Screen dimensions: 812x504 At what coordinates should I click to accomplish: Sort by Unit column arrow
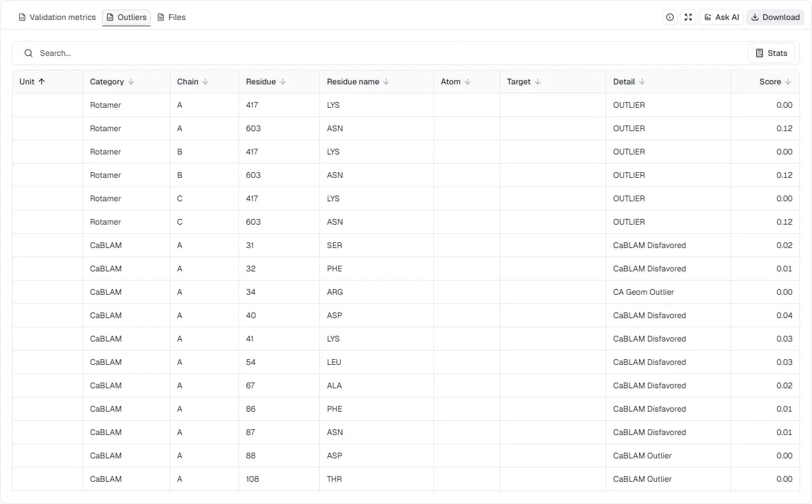[x=42, y=82]
